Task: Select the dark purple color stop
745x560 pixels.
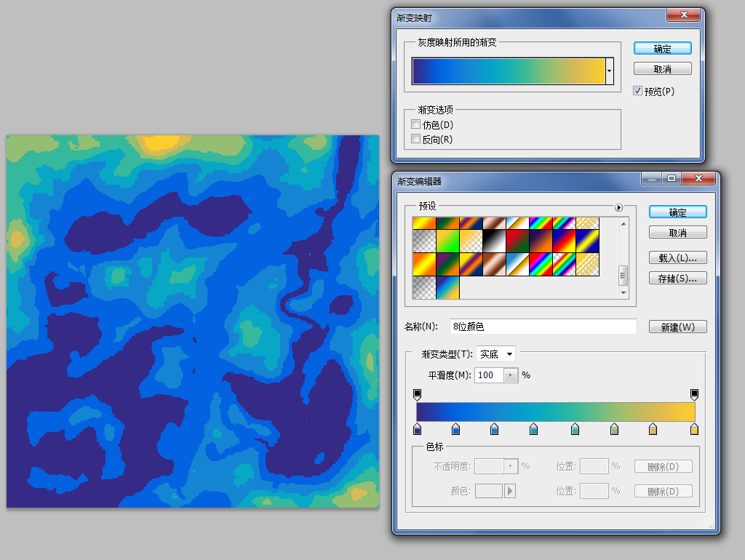Action: point(417,429)
